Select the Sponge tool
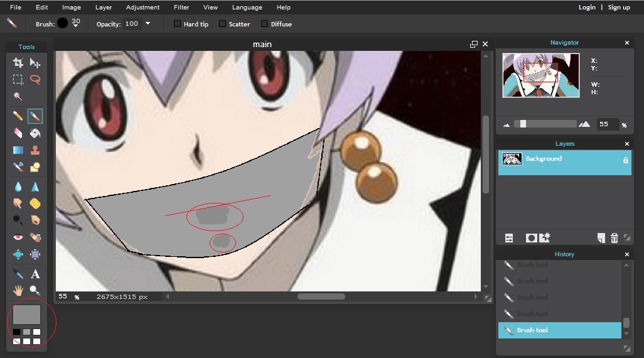The width and height of the screenshot is (644, 358). [35, 203]
